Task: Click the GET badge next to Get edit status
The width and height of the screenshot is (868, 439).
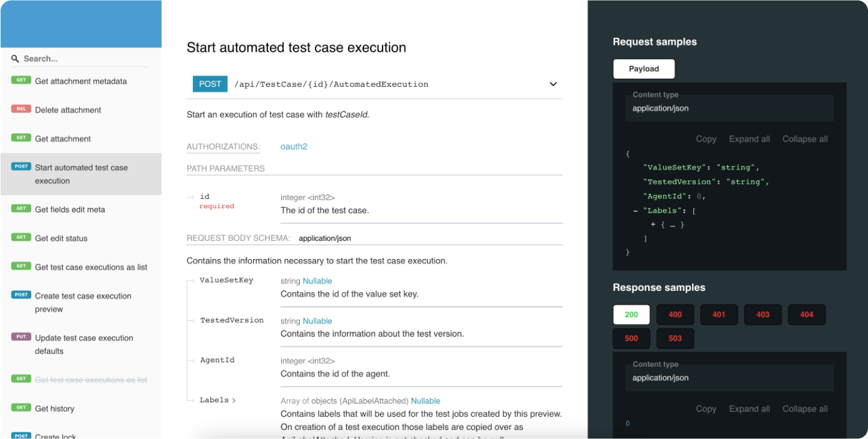Action: click(x=20, y=238)
